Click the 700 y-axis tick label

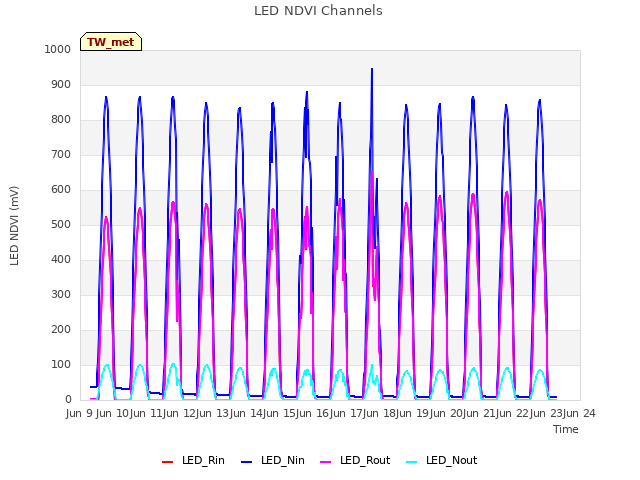point(61,154)
